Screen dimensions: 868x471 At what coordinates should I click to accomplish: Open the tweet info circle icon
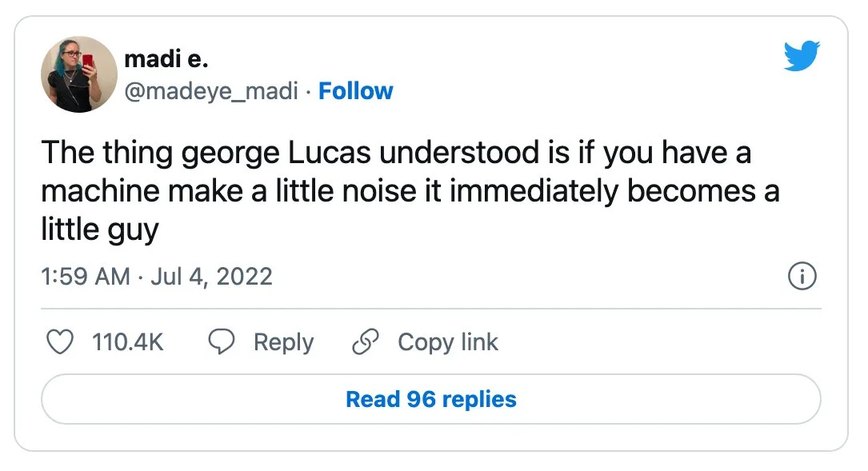802,276
